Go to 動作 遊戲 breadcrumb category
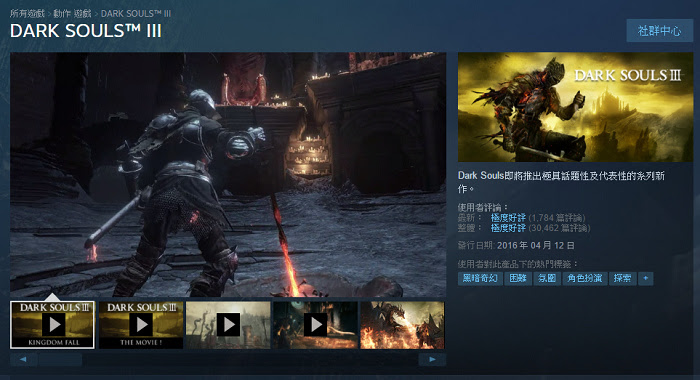This screenshot has width=700, height=380. click(72, 14)
